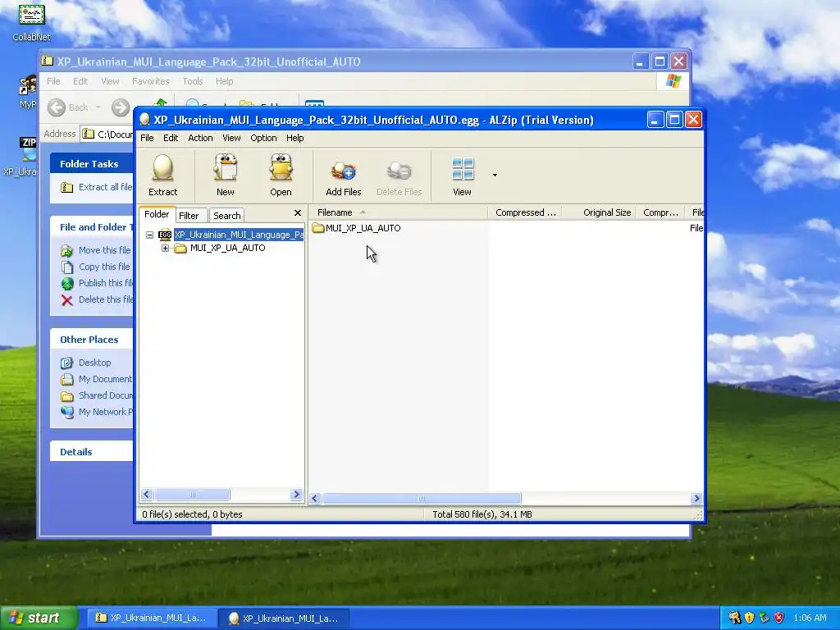Click the ALZip taskbar button
The image size is (840, 630).
[284, 619]
